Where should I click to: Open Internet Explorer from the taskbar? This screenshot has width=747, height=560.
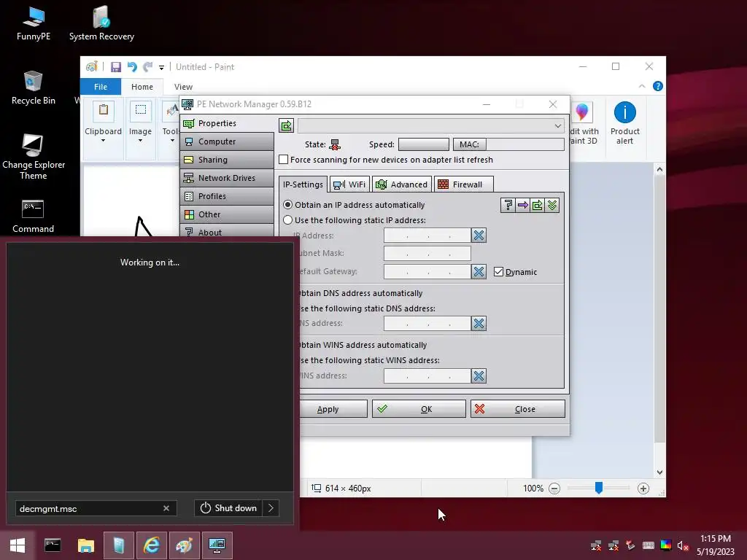(152, 545)
